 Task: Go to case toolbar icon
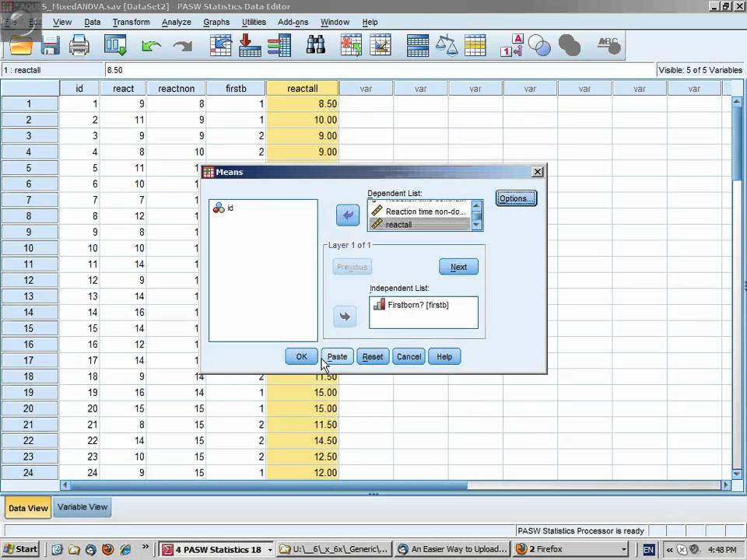[220, 46]
